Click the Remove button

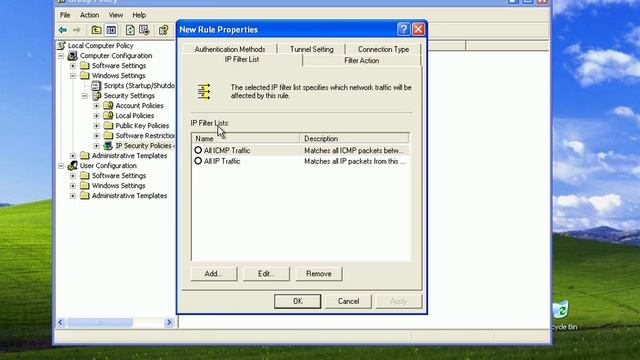click(319, 273)
